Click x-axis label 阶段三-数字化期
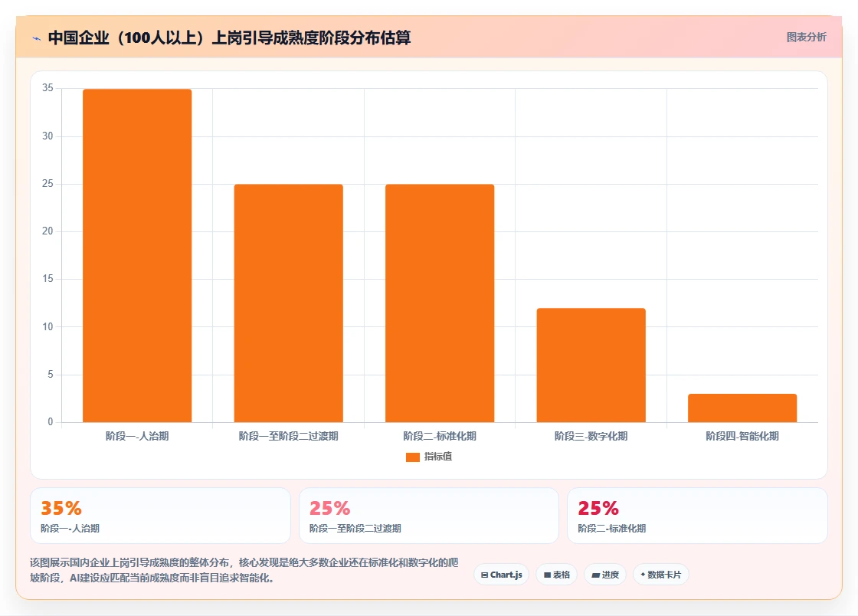858x616 pixels. [591, 436]
